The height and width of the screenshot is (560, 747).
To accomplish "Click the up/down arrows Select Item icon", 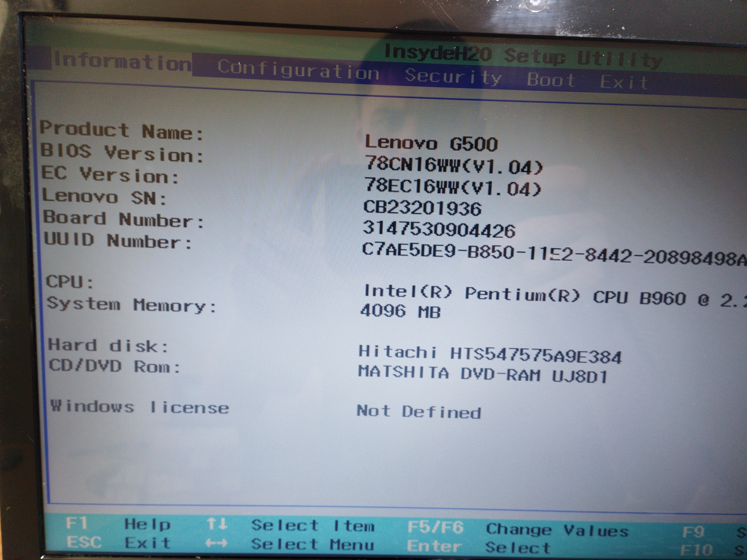I will coord(217,524).
